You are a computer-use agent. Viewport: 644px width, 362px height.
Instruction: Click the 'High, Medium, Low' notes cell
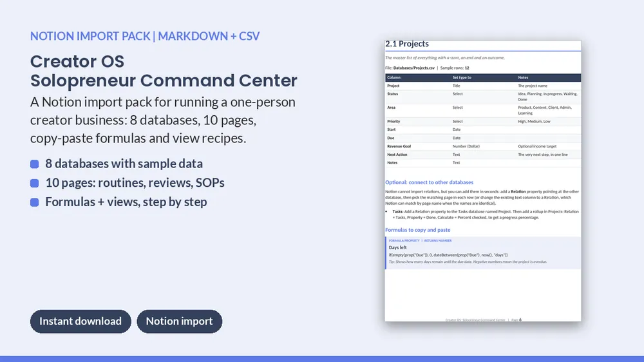click(x=534, y=122)
